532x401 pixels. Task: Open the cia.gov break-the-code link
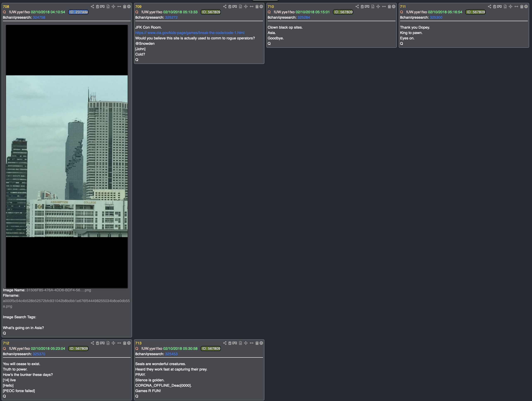point(190,33)
